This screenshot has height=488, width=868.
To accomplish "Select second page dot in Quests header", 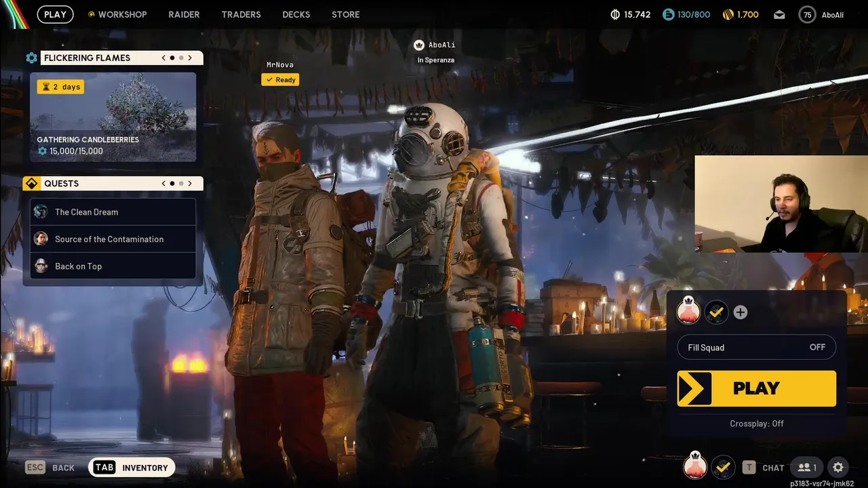I will tap(181, 184).
